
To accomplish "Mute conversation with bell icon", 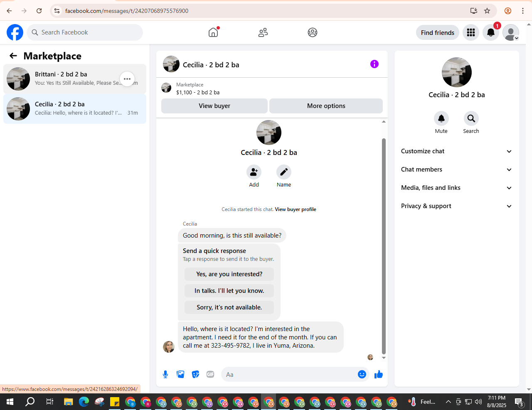I will [x=441, y=118].
